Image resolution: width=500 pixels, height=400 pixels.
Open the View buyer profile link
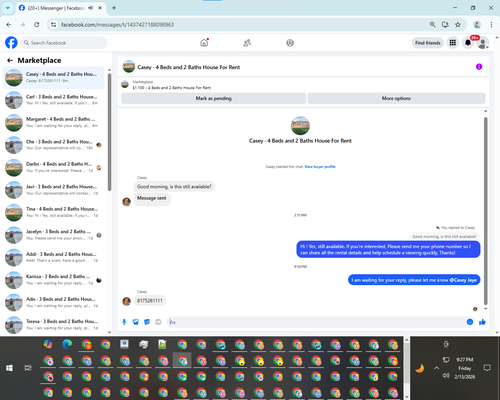320,167
